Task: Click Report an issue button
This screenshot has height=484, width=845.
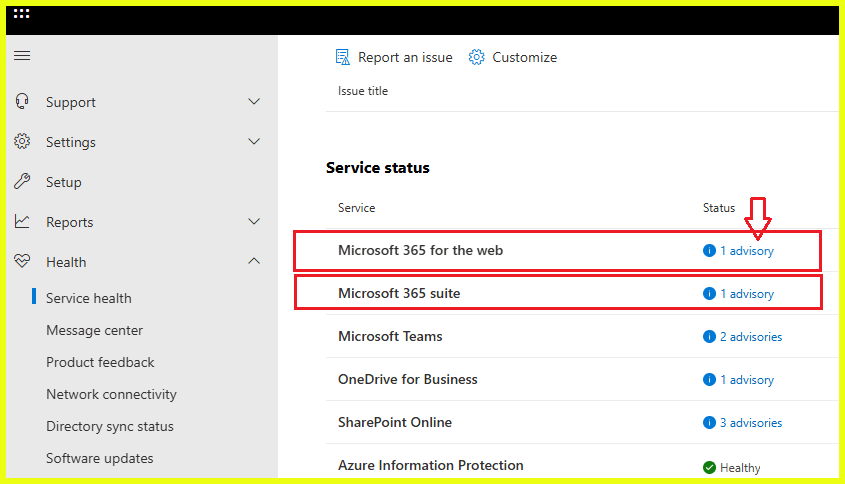Action: (394, 57)
